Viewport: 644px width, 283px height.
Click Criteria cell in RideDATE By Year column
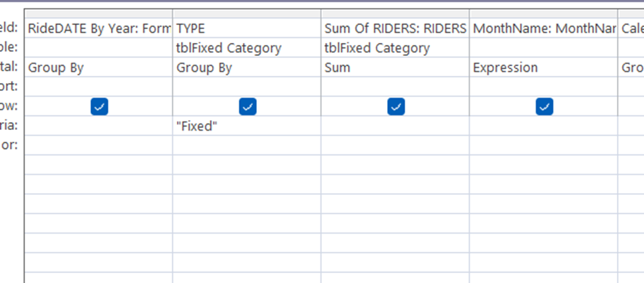pos(99,126)
